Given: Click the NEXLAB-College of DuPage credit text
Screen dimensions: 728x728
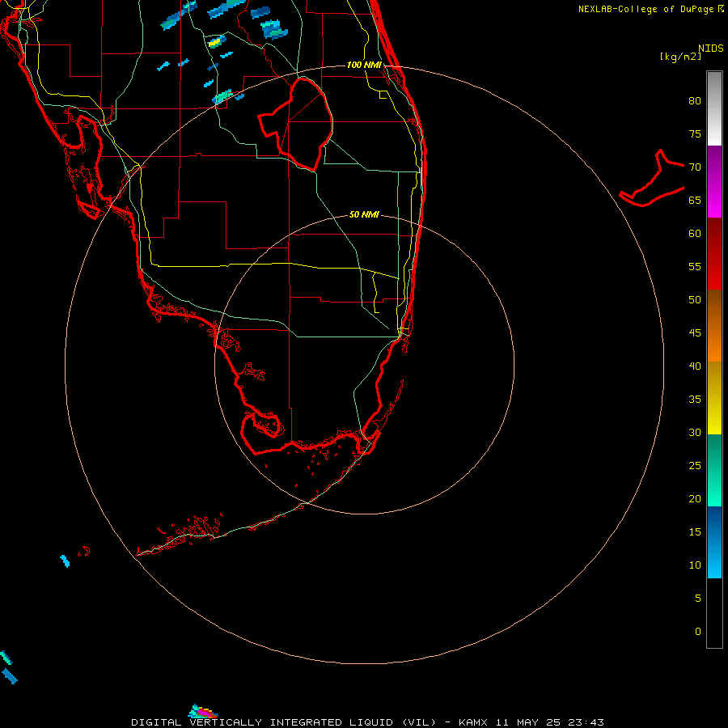Looking at the screenshot, I should 645,9.
